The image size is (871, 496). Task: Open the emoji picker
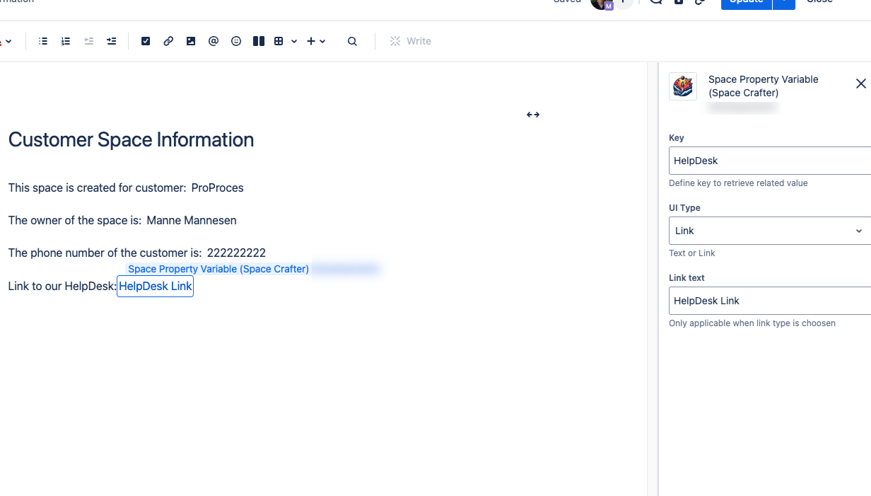tap(236, 41)
